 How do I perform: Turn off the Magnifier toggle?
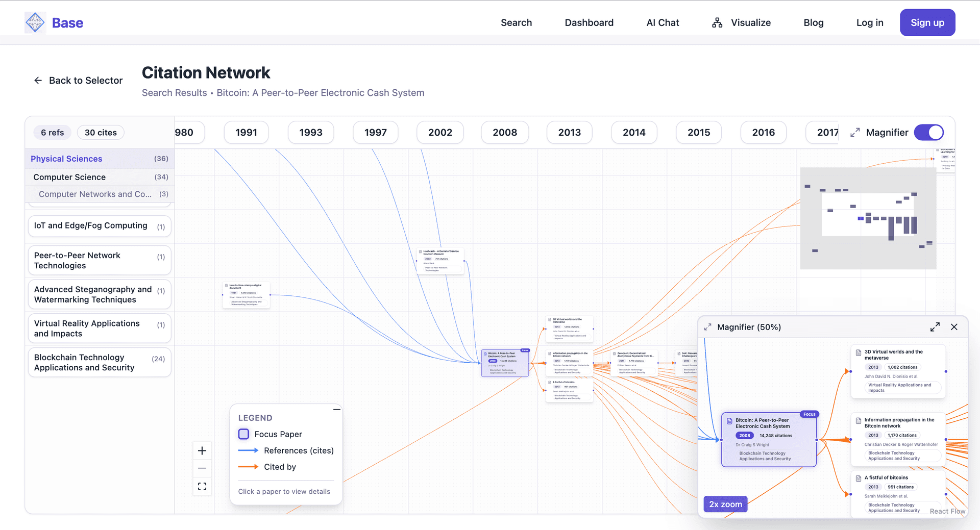pos(928,133)
